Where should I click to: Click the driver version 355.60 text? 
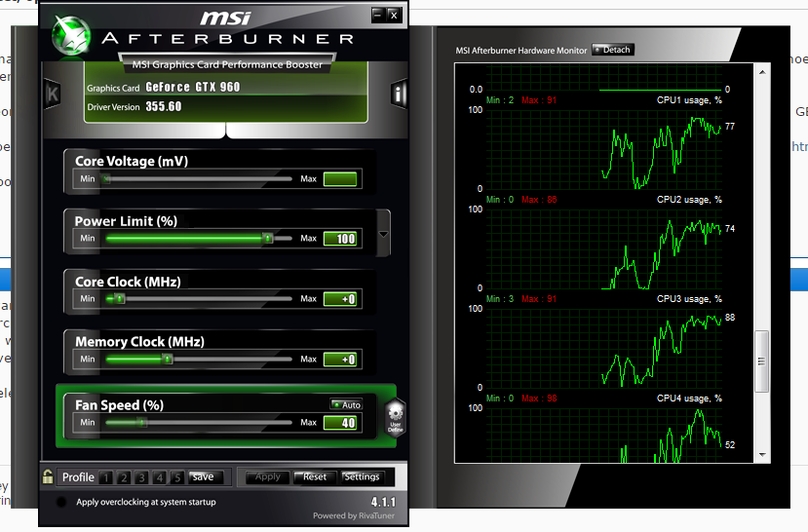point(164,106)
